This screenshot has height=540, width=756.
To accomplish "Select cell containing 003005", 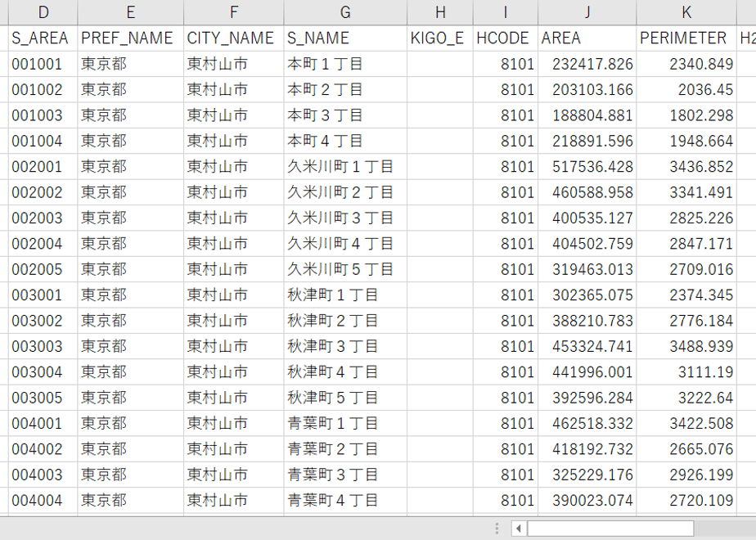I will (43, 398).
